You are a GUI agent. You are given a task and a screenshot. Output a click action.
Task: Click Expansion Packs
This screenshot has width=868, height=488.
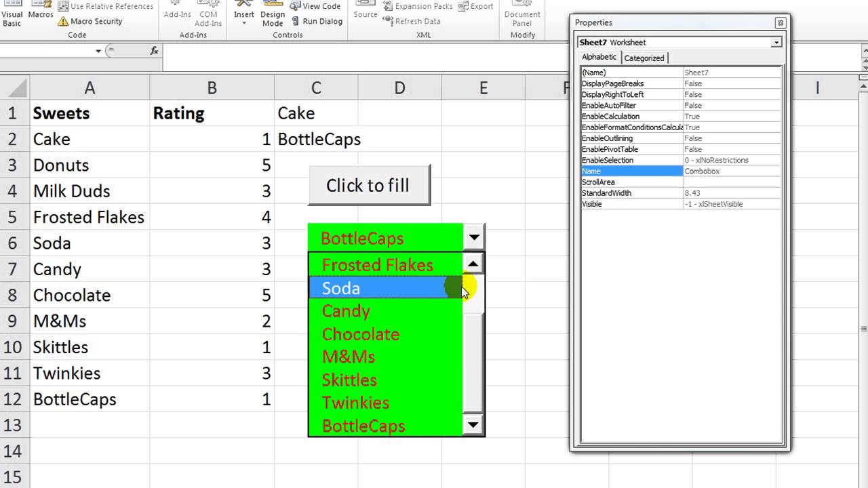click(418, 6)
